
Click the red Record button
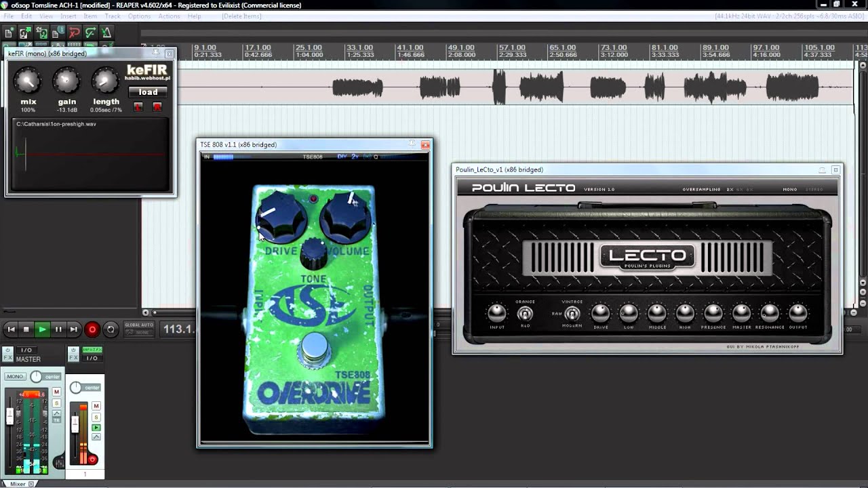click(92, 330)
